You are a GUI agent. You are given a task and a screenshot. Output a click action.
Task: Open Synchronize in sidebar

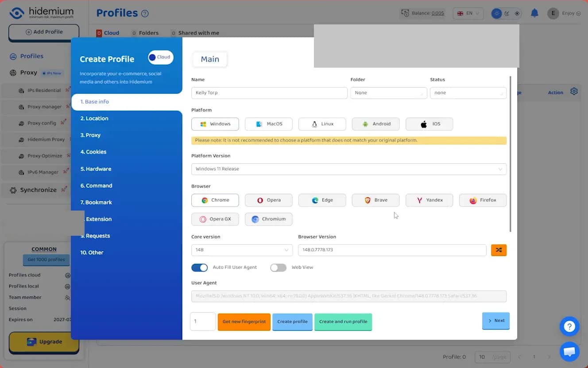38,190
